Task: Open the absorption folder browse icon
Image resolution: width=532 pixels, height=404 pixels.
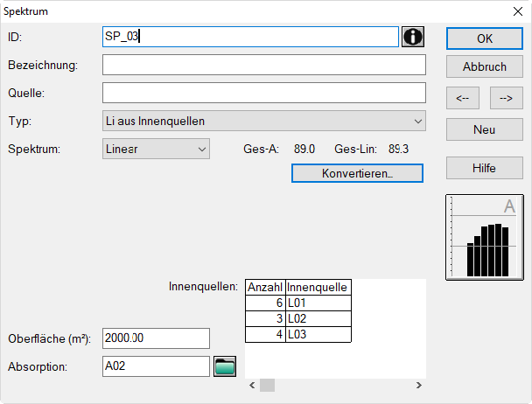Action: (225, 366)
